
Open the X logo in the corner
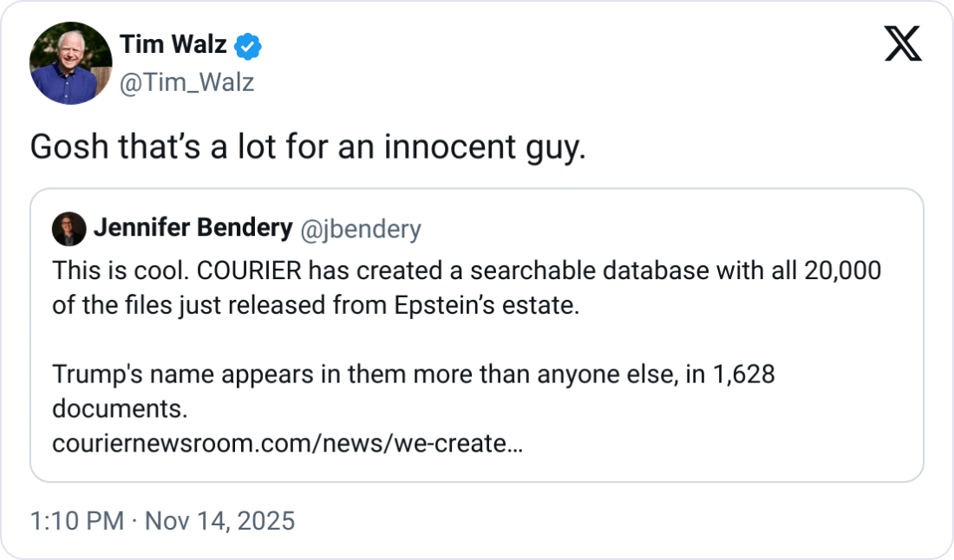tap(903, 43)
